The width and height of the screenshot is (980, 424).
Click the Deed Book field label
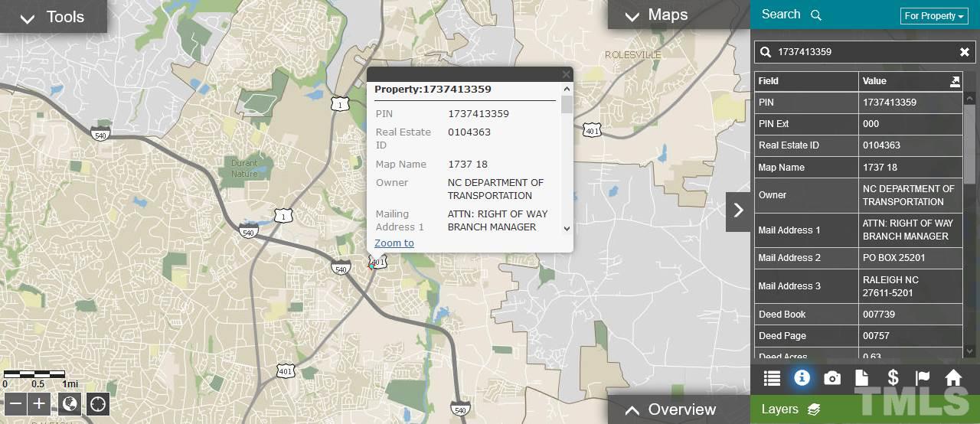782,315
